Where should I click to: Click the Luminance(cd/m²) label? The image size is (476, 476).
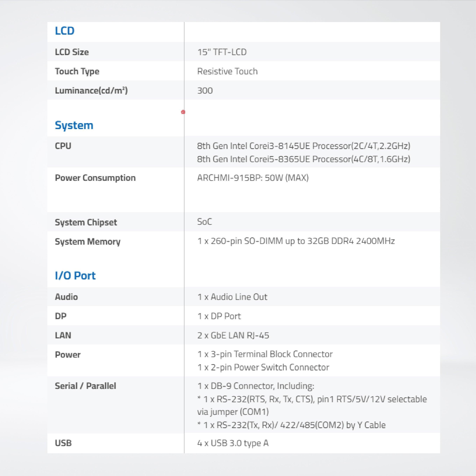91,90
